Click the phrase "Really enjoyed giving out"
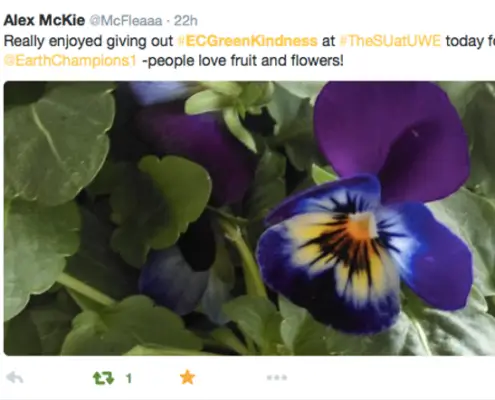 pyautogui.click(x=88, y=41)
